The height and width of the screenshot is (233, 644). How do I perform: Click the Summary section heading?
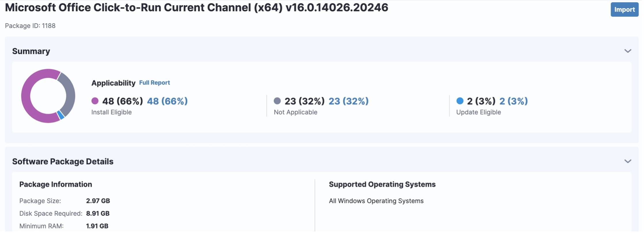point(31,51)
